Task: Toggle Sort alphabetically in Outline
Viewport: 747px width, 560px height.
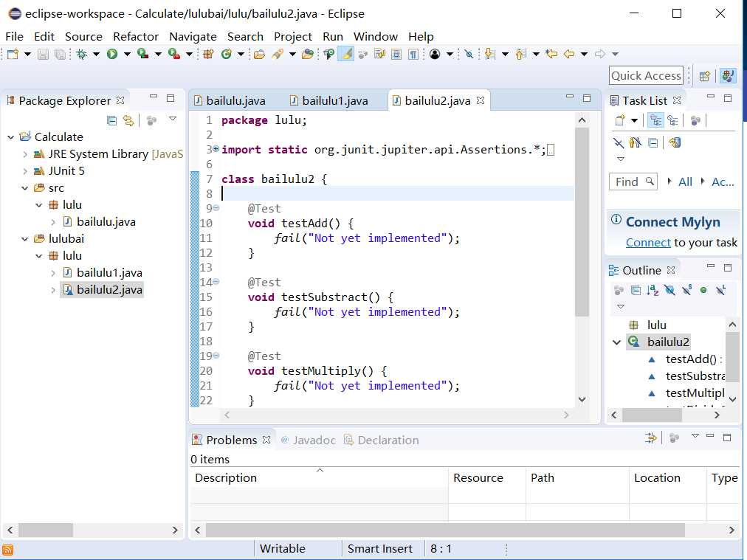Action: 653,290
